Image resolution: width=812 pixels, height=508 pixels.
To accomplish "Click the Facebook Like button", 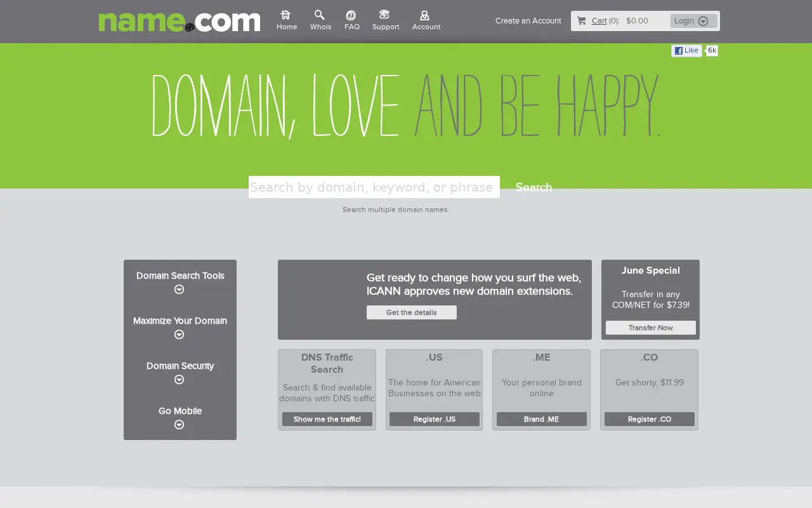I will (686, 51).
